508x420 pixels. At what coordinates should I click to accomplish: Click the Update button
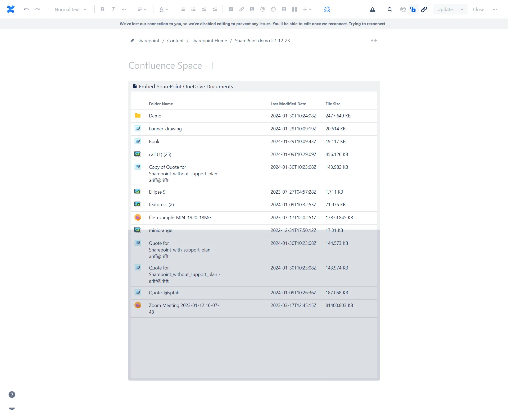coord(445,10)
